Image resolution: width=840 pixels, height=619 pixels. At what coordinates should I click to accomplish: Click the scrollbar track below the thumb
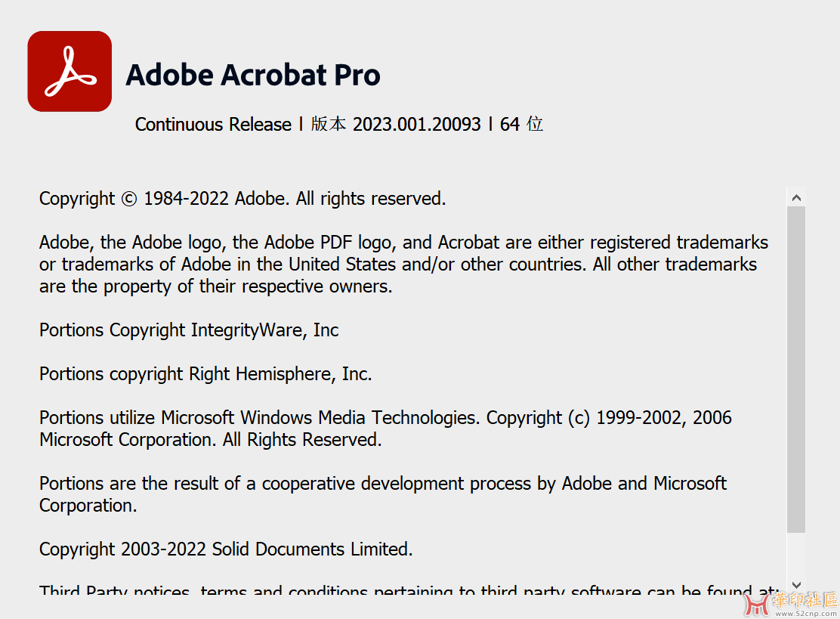coord(795,556)
